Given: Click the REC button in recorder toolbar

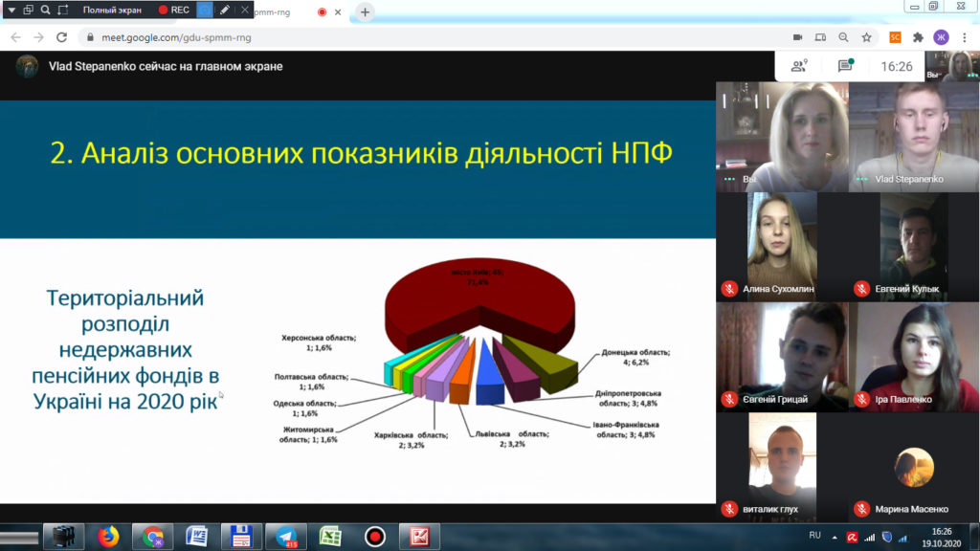Looking at the screenshot, I should click(174, 10).
